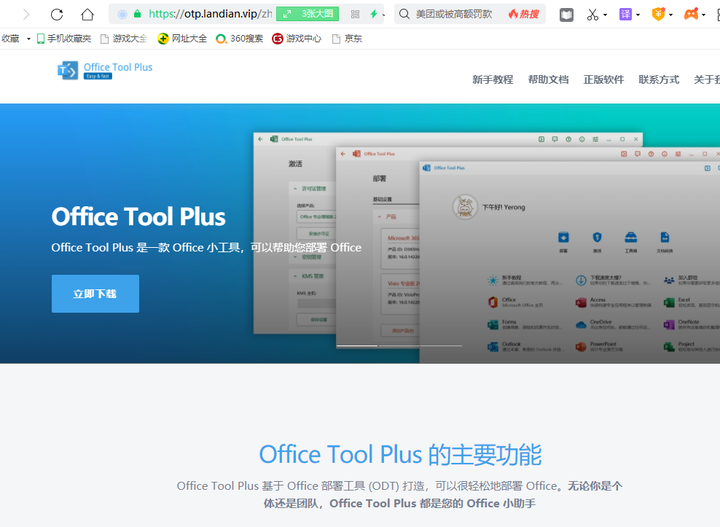Screen dimensions: 720x527
Task: Open the 游戏中心 bookmark
Action: (297, 39)
